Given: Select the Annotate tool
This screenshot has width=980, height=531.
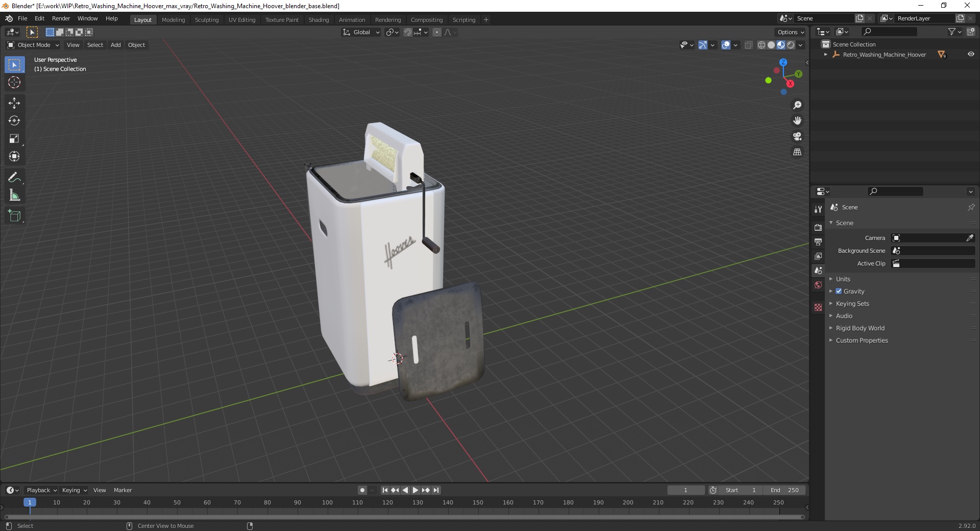Looking at the screenshot, I should click(14, 178).
